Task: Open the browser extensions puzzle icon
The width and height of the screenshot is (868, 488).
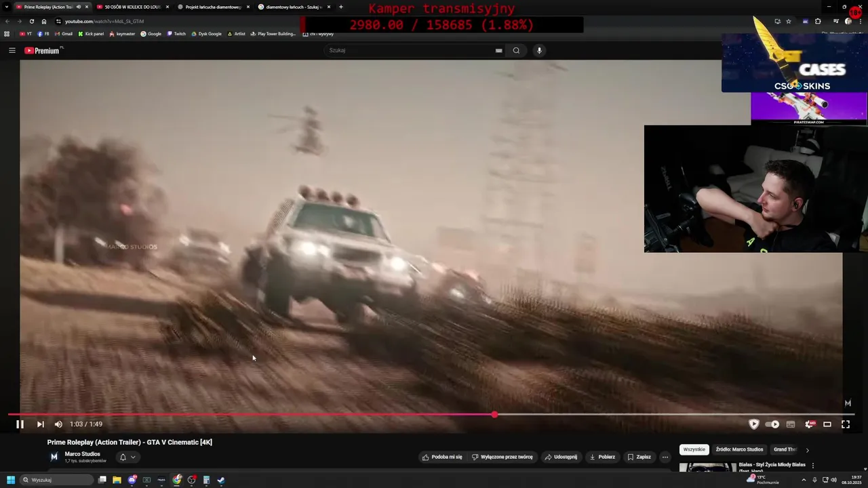Action: coord(818,21)
